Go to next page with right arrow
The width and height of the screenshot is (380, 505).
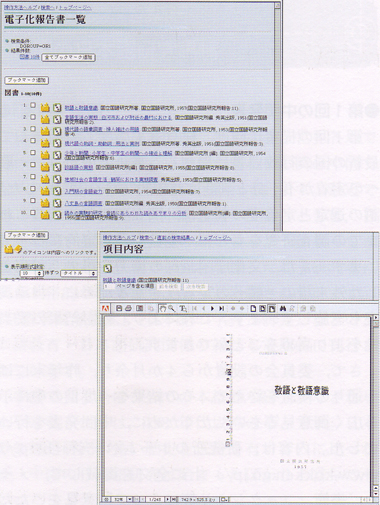[x=212, y=308]
